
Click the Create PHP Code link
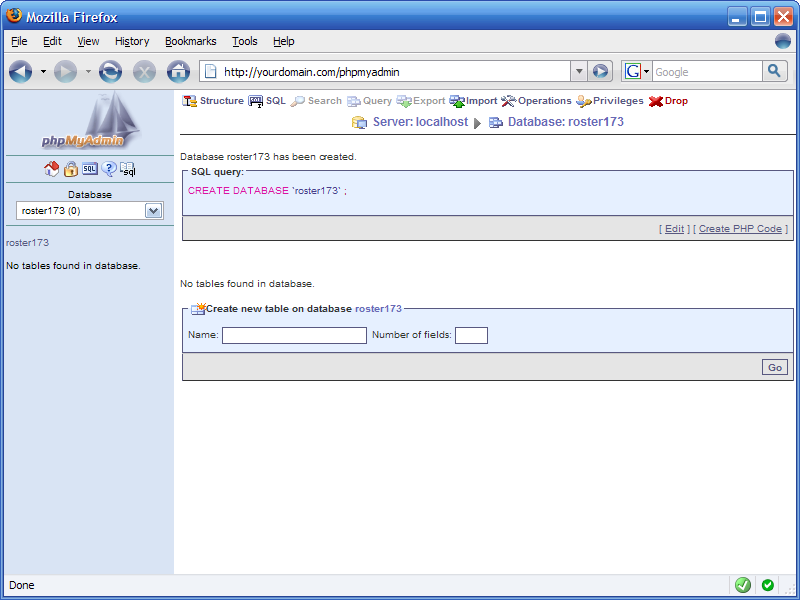point(740,229)
